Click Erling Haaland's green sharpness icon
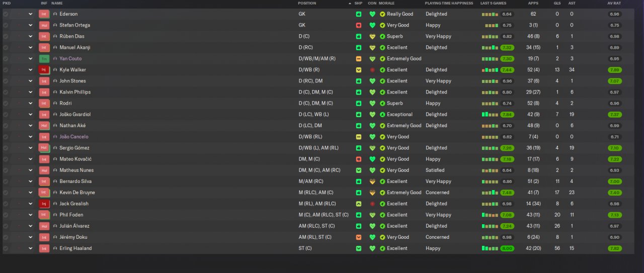The height and width of the screenshot is (273, 644). point(358,248)
